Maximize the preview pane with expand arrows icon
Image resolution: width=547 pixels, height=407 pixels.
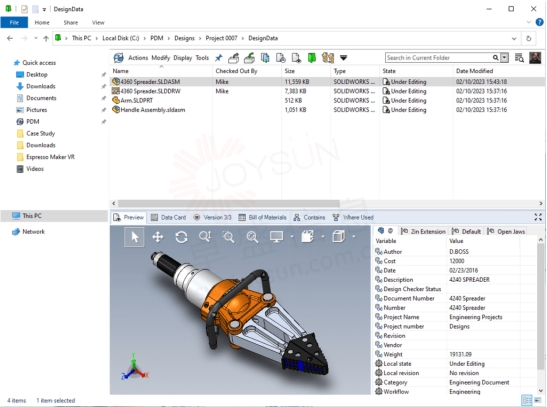538,217
